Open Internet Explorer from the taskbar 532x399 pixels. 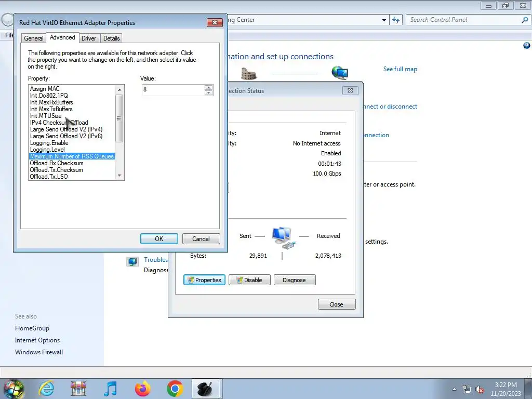pos(46,389)
